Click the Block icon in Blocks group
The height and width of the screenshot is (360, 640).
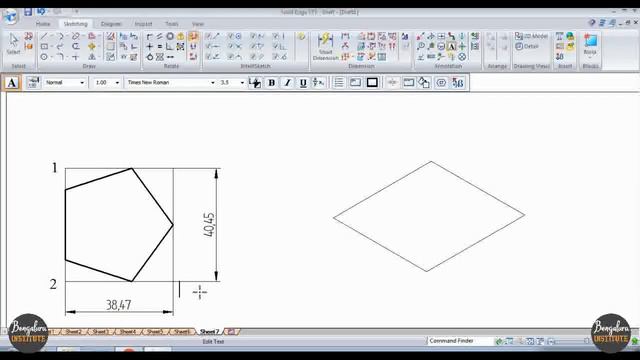pos(590,44)
